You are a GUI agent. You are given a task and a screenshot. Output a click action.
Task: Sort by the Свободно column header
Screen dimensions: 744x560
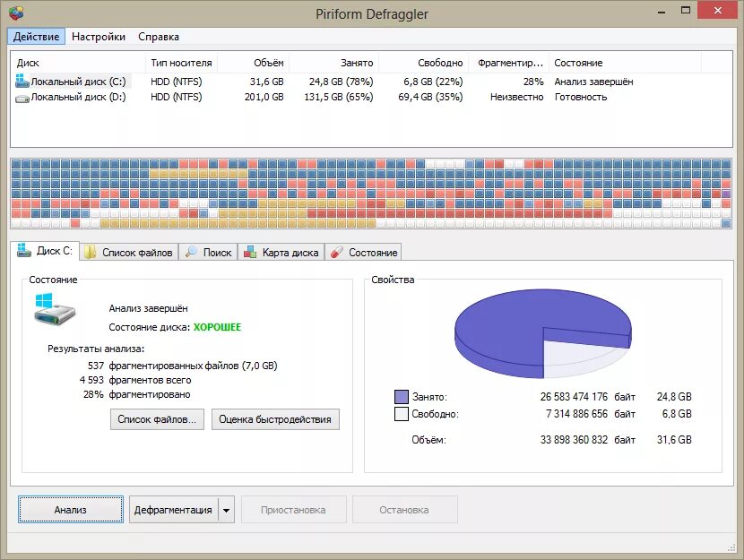pos(424,63)
